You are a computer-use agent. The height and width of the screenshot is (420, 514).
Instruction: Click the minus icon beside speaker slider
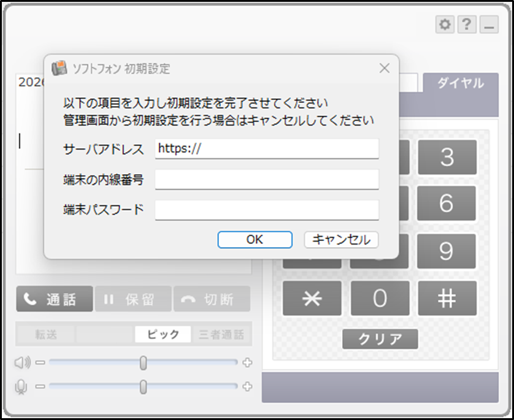(x=40, y=362)
